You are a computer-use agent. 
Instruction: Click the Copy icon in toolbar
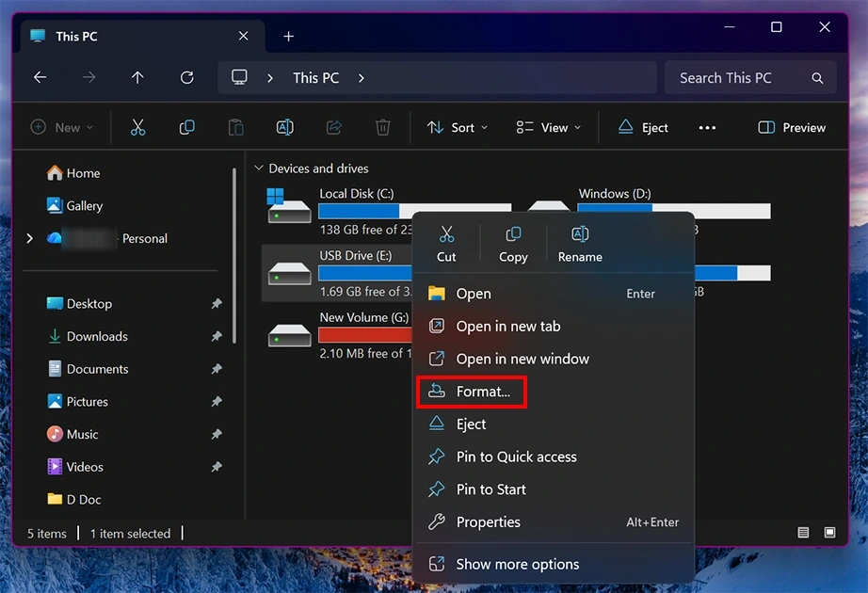[186, 127]
